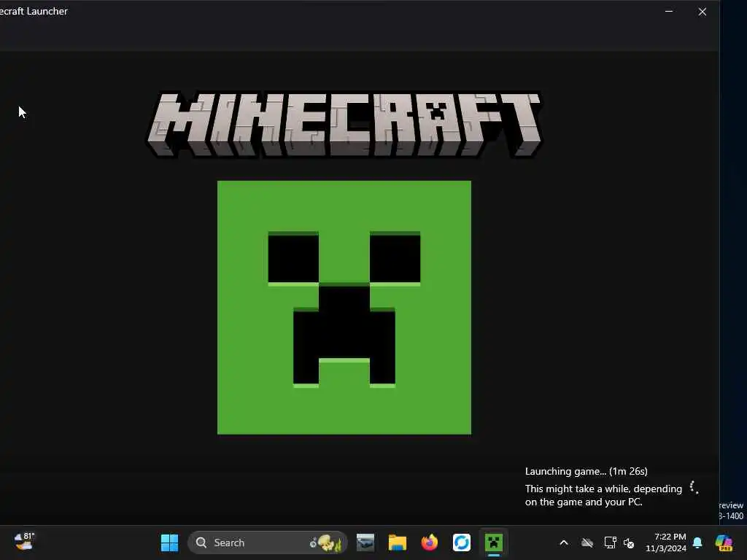Open the Windows Start menu
The image size is (747, 560).
click(169, 542)
